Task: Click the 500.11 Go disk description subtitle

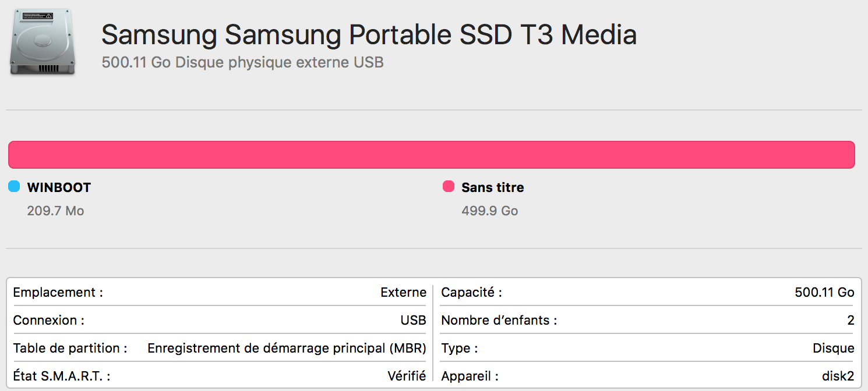Action: [242, 62]
